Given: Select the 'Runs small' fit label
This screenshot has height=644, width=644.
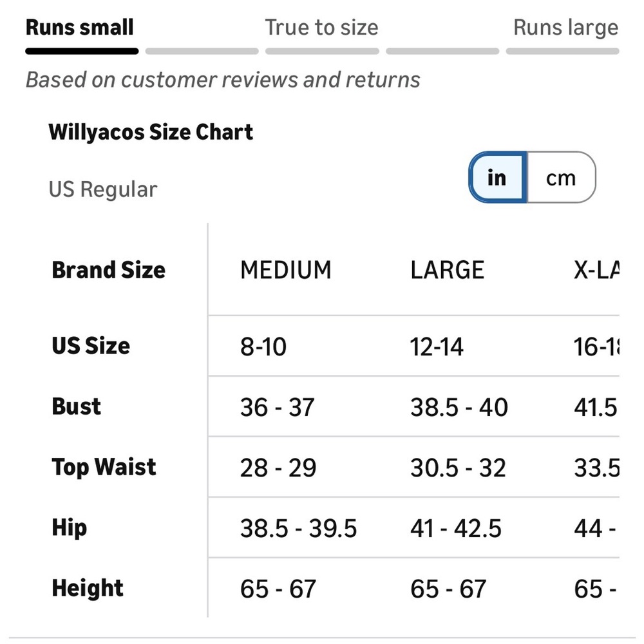Looking at the screenshot, I should (80, 28).
